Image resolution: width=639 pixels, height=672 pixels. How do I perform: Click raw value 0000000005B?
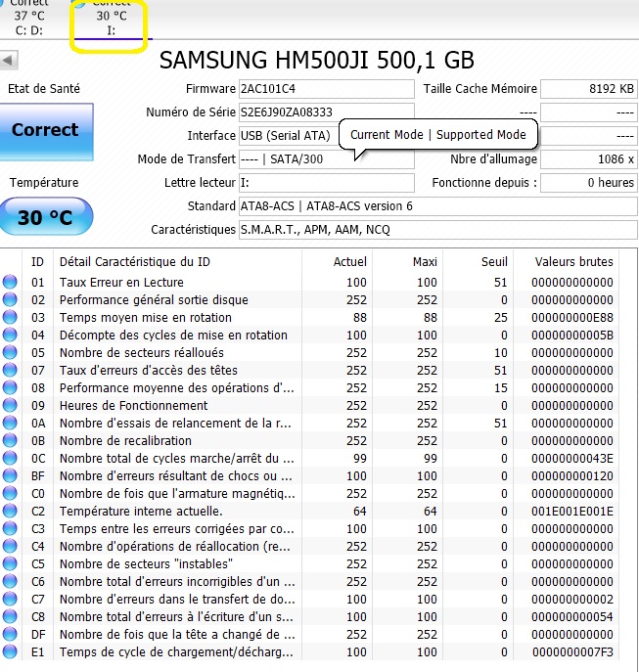572,336
